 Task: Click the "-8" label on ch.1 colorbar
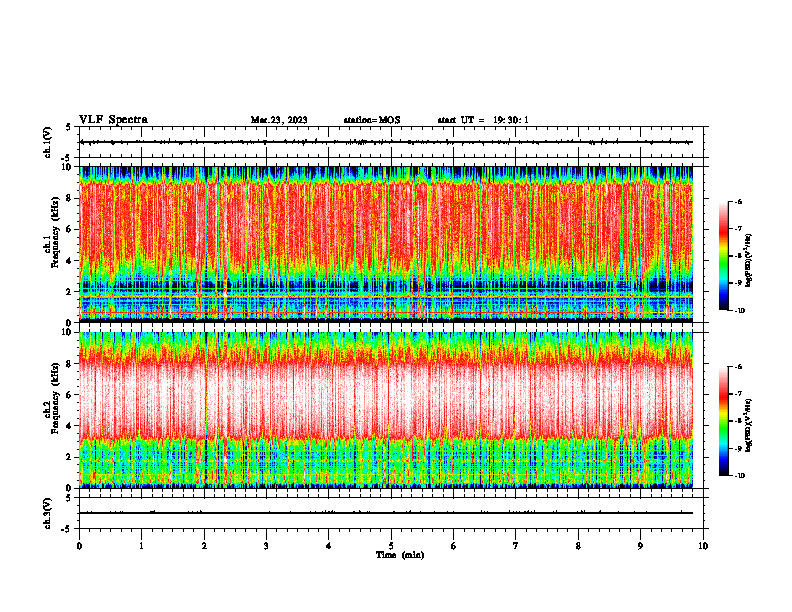[738, 256]
